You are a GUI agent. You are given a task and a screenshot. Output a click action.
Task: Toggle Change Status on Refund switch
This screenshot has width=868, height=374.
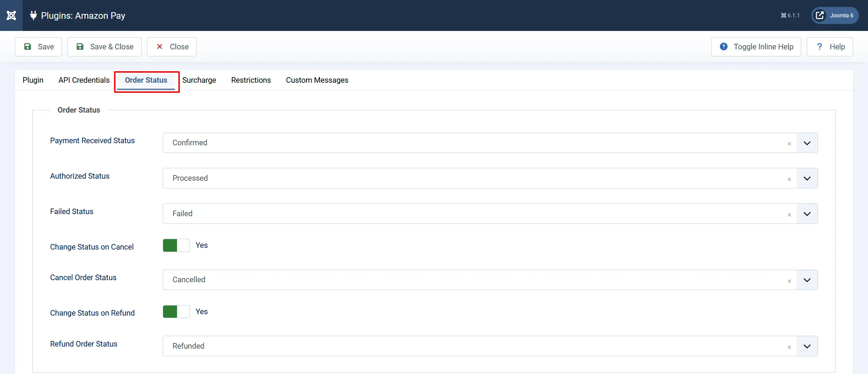(x=176, y=311)
